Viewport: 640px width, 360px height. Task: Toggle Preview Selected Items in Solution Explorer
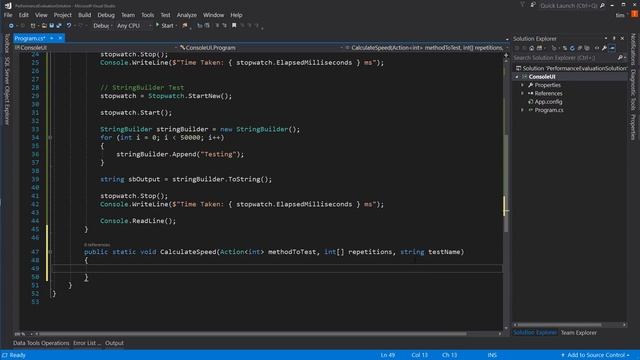click(x=612, y=48)
